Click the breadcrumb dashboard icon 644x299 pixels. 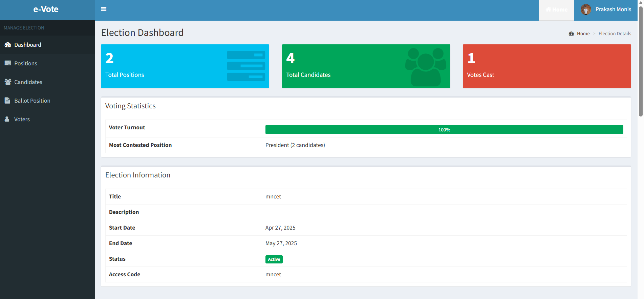[571, 34]
